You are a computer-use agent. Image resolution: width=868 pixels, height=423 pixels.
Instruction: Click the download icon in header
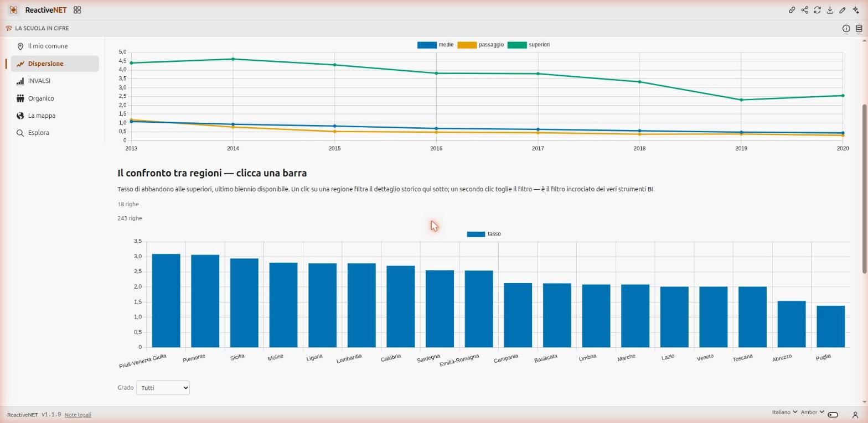coord(830,10)
